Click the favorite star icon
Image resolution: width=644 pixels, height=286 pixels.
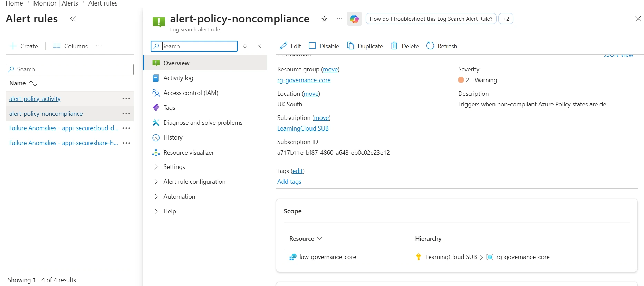324,19
